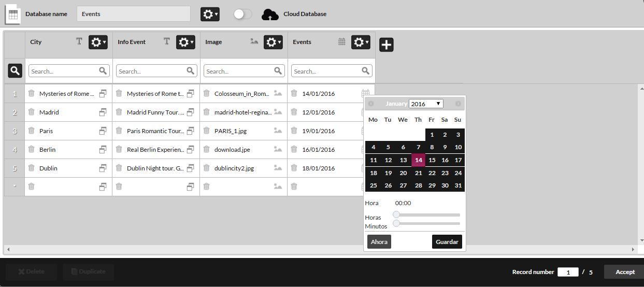Click the database table icon by Database name
The width and height of the screenshot is (644, 287).
(12, 14)
